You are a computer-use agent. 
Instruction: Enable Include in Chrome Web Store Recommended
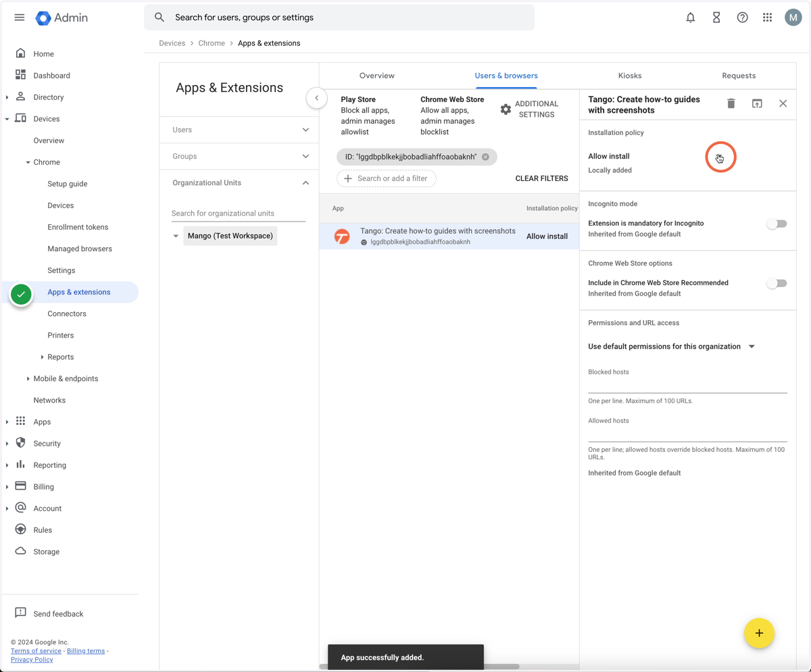point(777,283)
